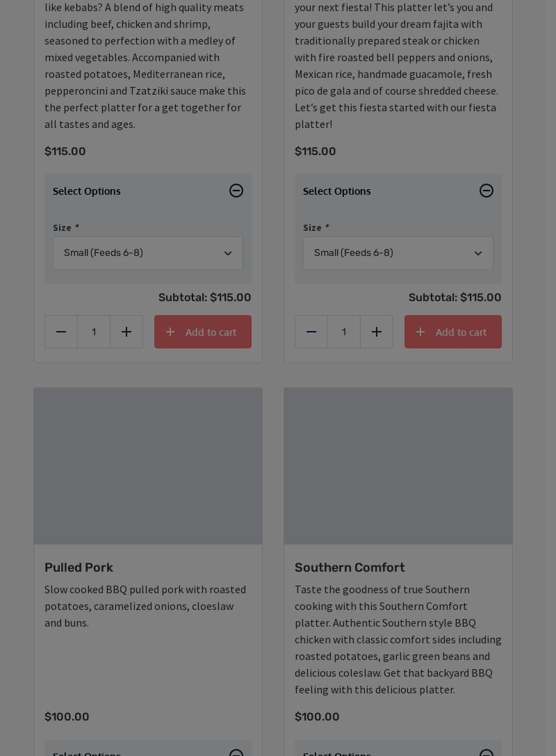Collapse Select Options icon on fiesta platter card

point(486,191)
